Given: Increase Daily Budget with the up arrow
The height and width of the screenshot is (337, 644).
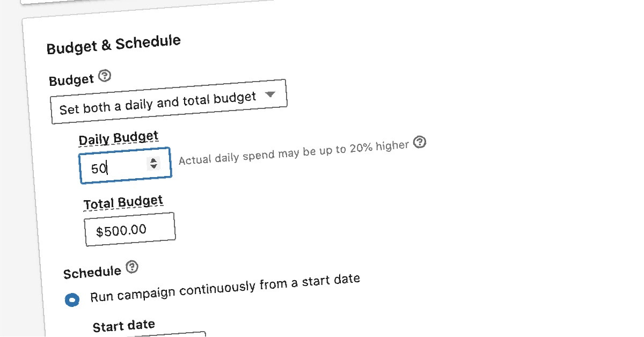Looking at the screenshot, I should (x=154, y=160).
